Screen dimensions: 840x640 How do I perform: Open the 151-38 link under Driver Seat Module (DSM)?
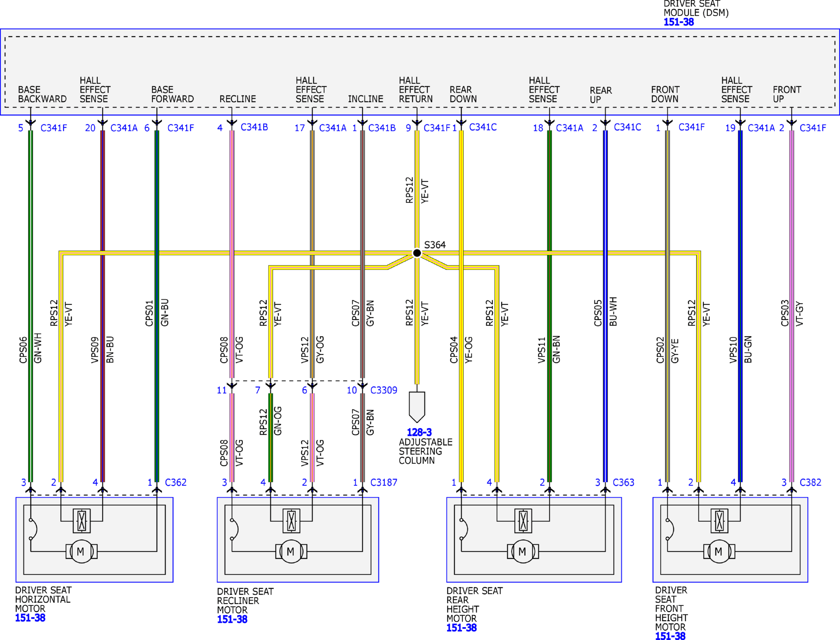point(678,22)
